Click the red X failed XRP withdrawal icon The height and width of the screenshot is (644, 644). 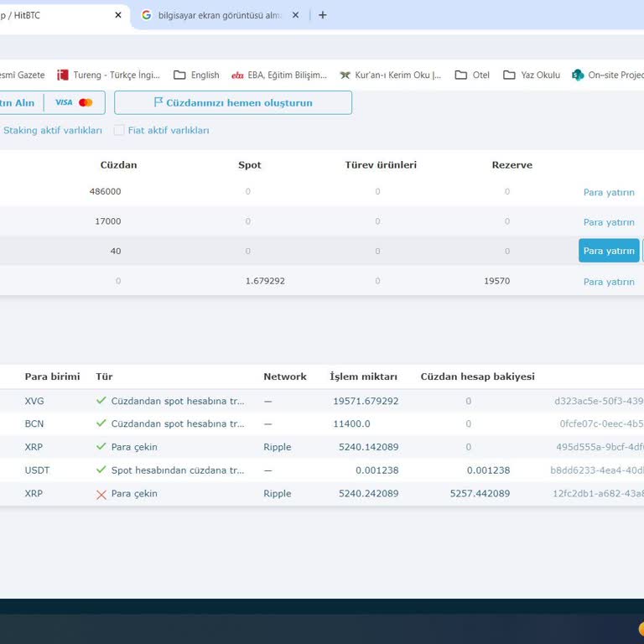(x=101, y=494)
